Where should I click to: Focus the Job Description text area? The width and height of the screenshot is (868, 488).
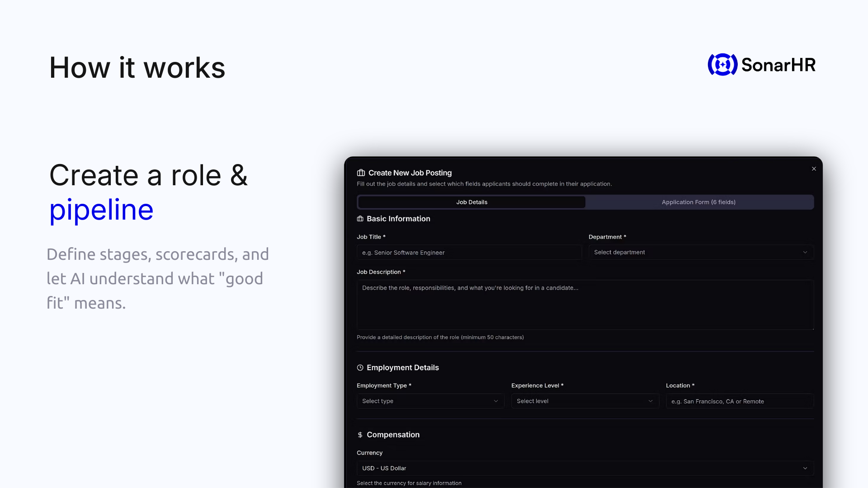tap(585, 305)
